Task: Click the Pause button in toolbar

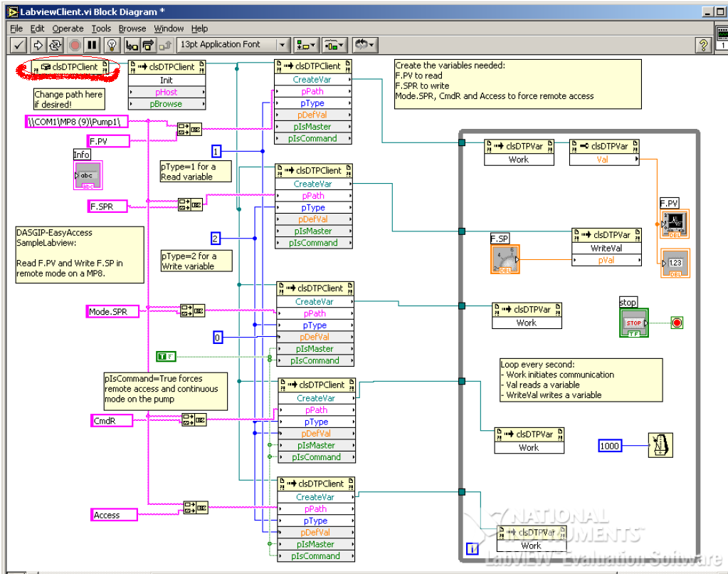Action: [x=92, y=45]
